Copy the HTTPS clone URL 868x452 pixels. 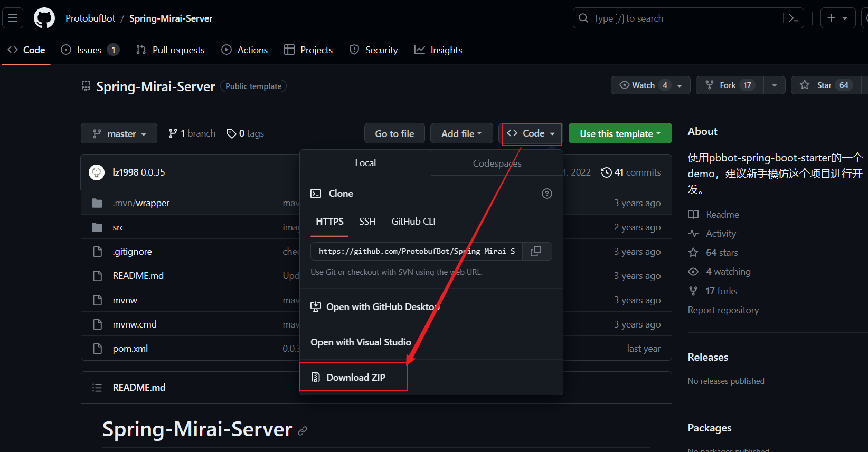(x=536, y=251)
